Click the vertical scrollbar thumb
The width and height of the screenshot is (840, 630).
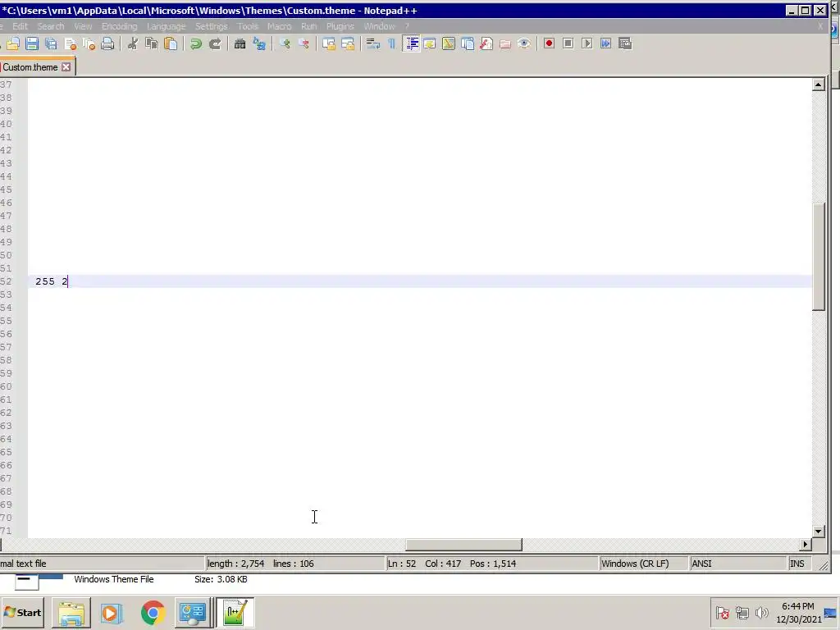818,257
